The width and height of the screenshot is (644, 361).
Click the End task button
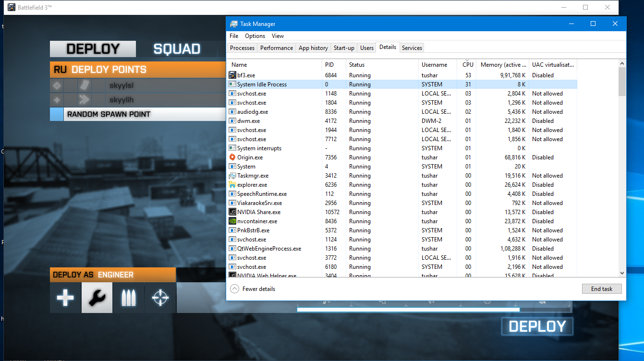pos(602,289)
